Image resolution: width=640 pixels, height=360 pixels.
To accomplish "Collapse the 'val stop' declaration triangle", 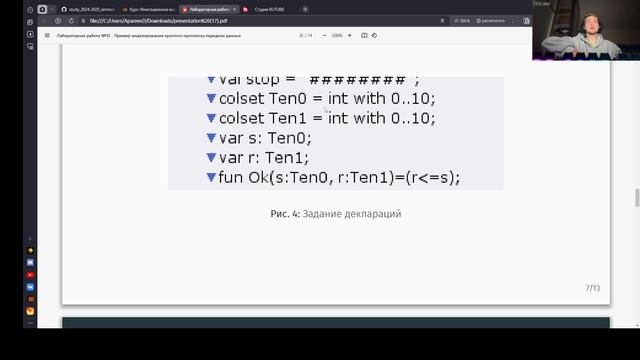I will coord(211,80).
